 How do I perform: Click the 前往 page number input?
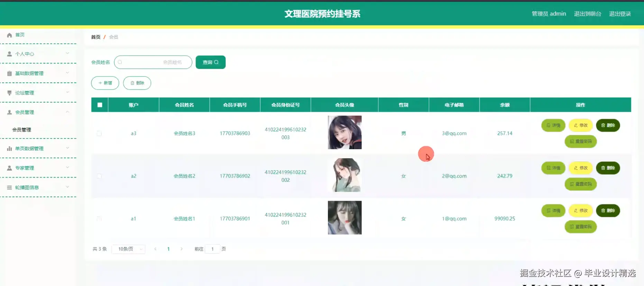pos(212,249)
